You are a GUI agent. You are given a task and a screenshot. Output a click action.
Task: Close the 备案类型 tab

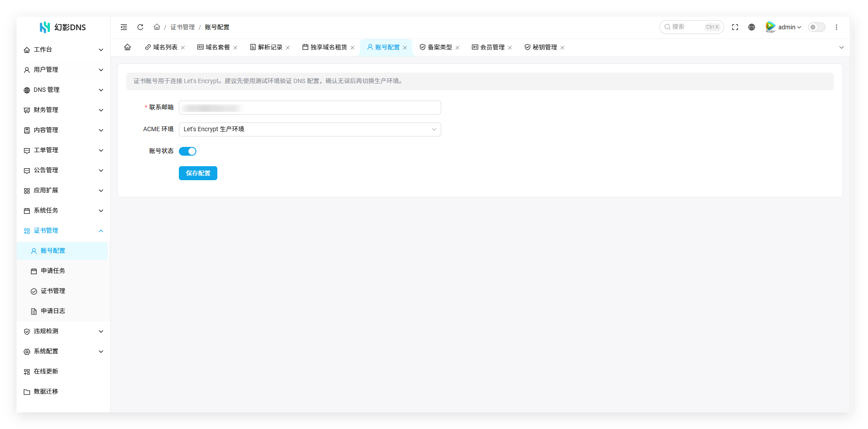(x=457, y=48)
